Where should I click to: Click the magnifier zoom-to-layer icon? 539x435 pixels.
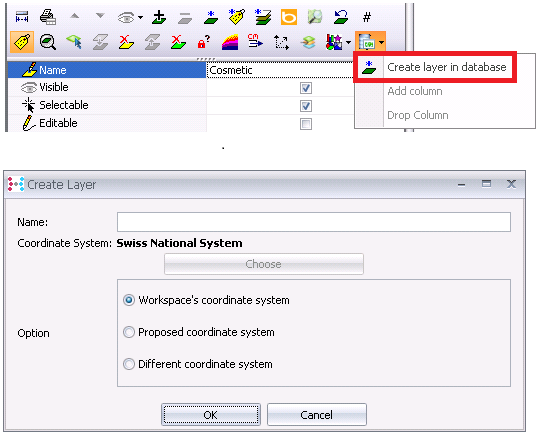coord(48,42)
